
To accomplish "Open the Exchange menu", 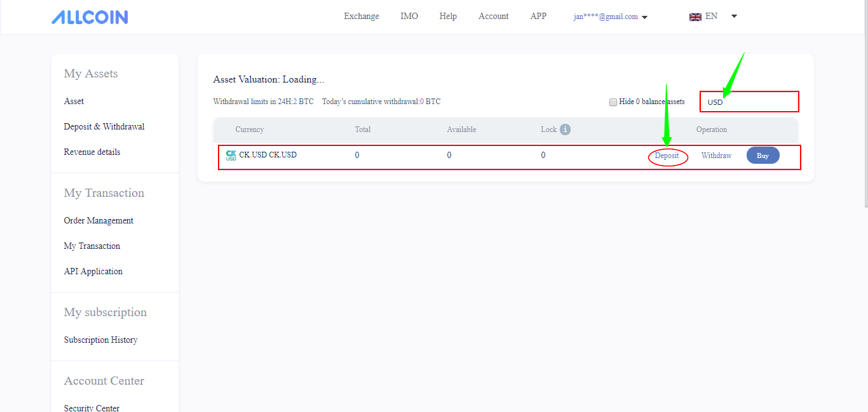I will coord(362,17).
